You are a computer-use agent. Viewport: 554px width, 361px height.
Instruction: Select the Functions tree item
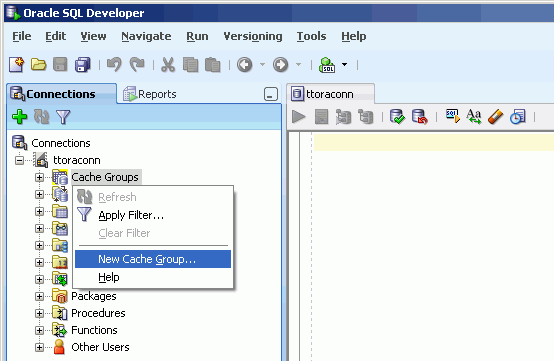(x=94, y=330)
